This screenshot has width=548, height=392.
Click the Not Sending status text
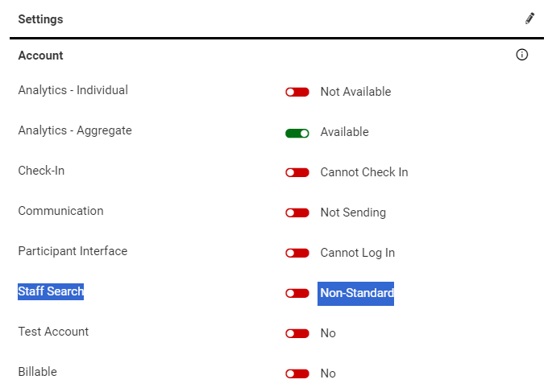(353, 213)
